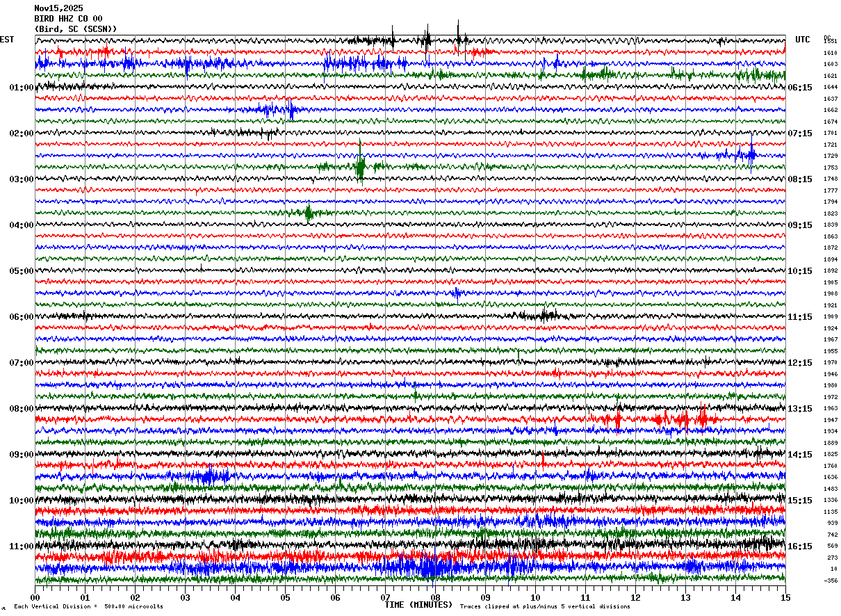Click the 06:00 EST row label
Screen dimensions: 841x616
point(22,317)
